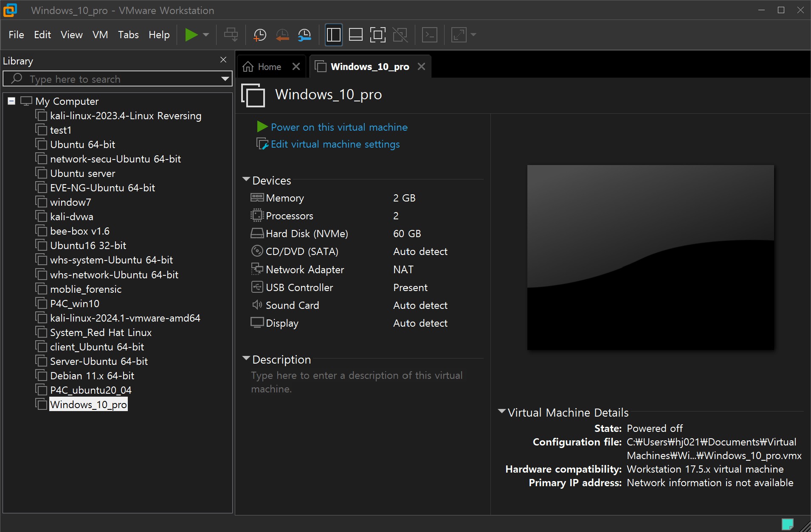Open the View menu

pyautogui.click(x=71, y=35)
